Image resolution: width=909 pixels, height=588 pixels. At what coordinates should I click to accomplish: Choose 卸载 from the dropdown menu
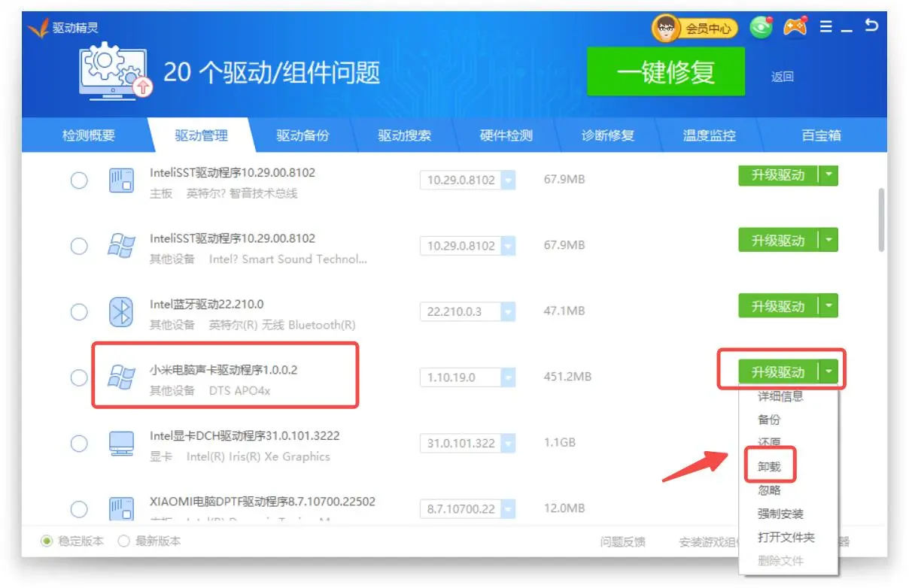point(769,467)
